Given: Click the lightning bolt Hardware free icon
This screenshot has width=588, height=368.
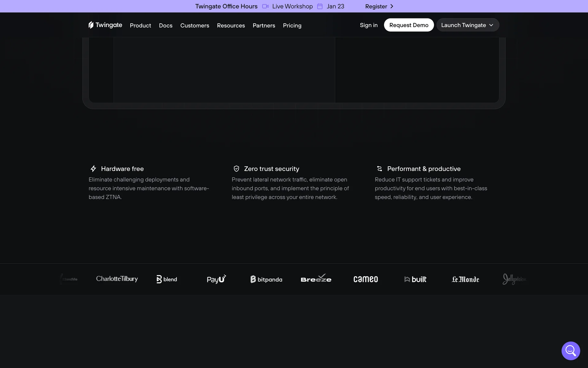Looking at the screenshot, I should pyautogui.click(x=93, y=169).
